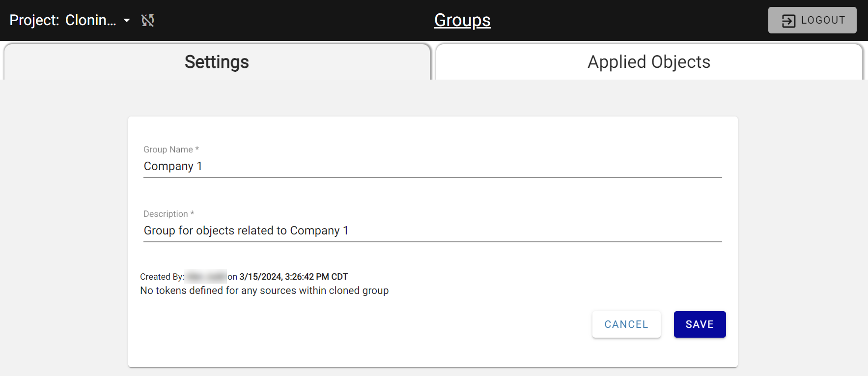Open the Groups page title link
The width and height of the screenshot is (868, 376).
click(462, 20)
